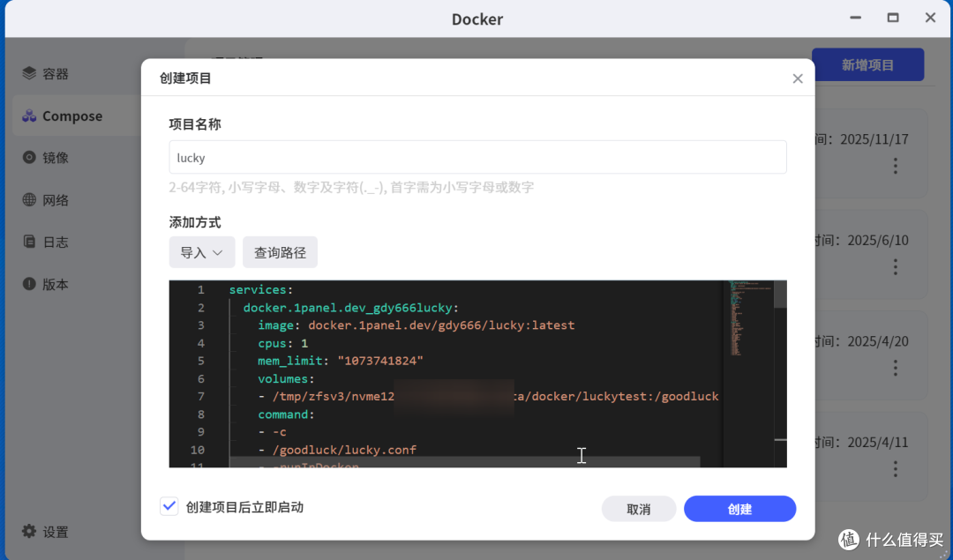The width and height of the screenshot is (953, 560).
Task: Click 'docker.1panel.dev_gdy666lucky:' service name line
Action: tap(350, 307)
